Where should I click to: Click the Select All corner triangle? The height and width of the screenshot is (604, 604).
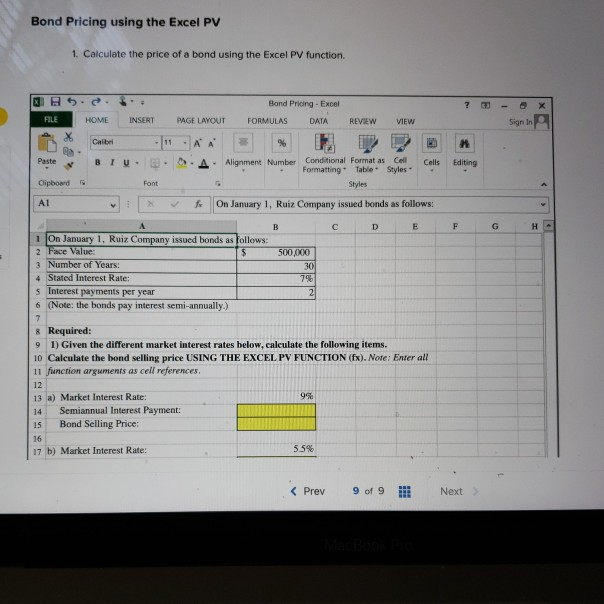pos(39,226)
